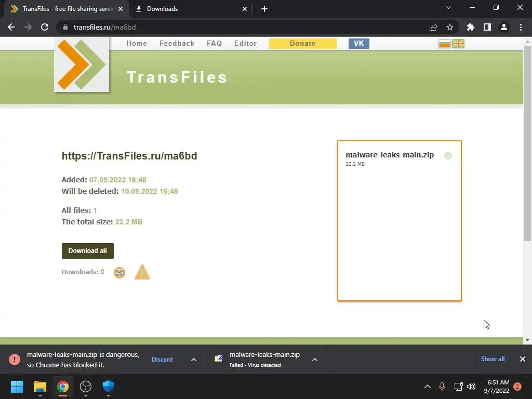532x399 pixels.
Task: Click the padlock site info icon
Action: click(65, 27)
